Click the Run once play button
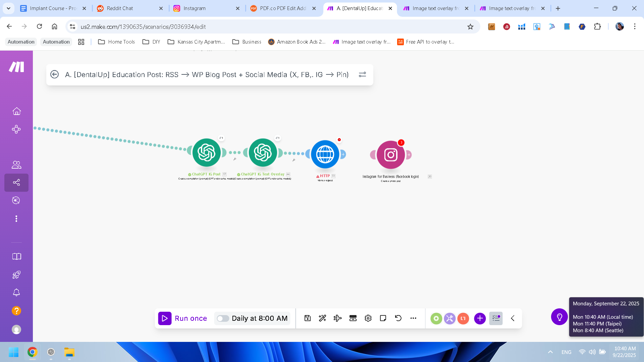Viewport: 644px width, 362px height. click(165, 318)
